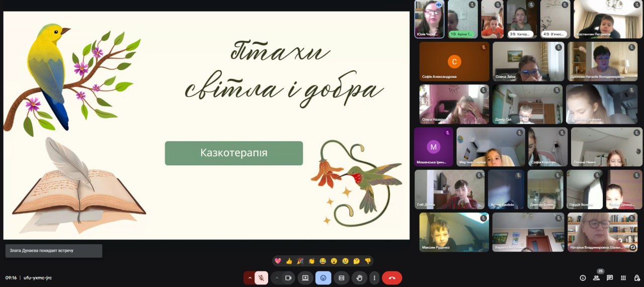Click the Казкотерапія green button on slide
644x287 pixels.
[x=233, y=153]
